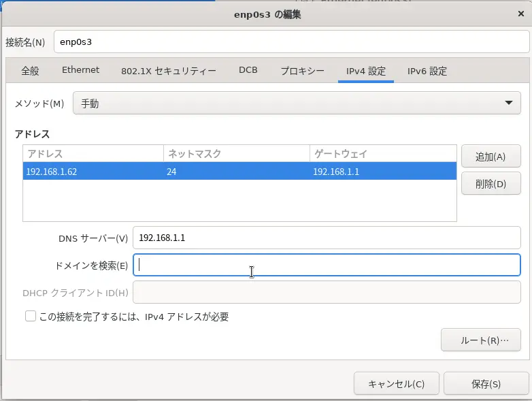Screen dimensions: 532x401
Task: Switch to the IPv6 設定 tab
Action: click(427, 71)
